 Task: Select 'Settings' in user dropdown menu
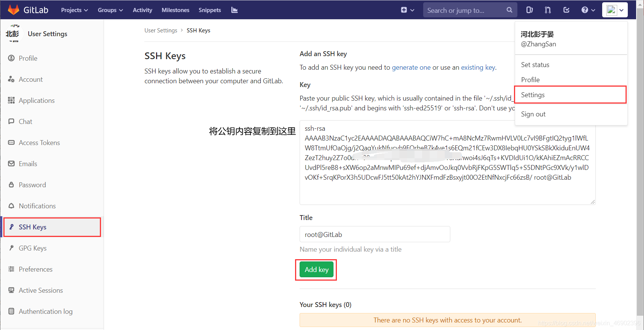[533, 95]
